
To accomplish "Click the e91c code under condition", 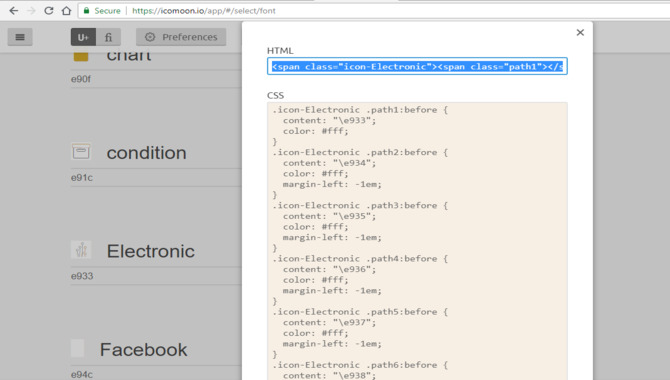I will (82, 178).
